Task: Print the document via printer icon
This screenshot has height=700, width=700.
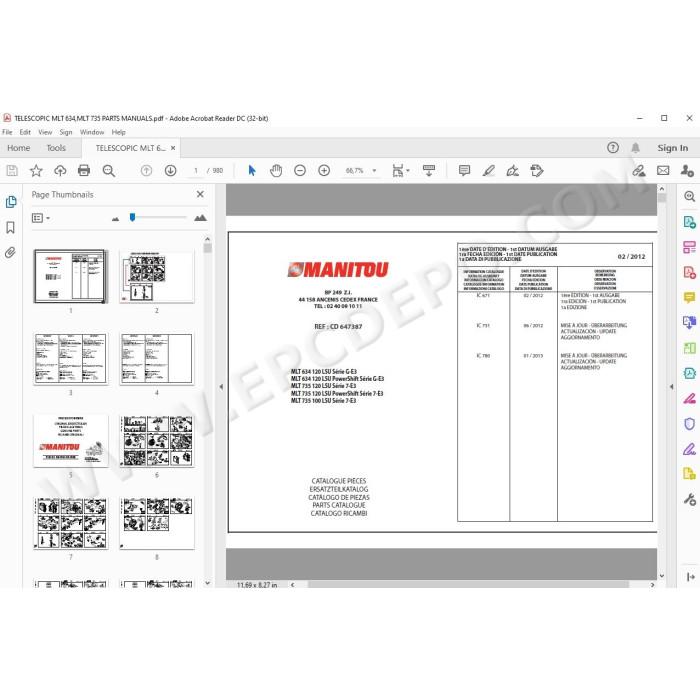Action: point(84,171)
